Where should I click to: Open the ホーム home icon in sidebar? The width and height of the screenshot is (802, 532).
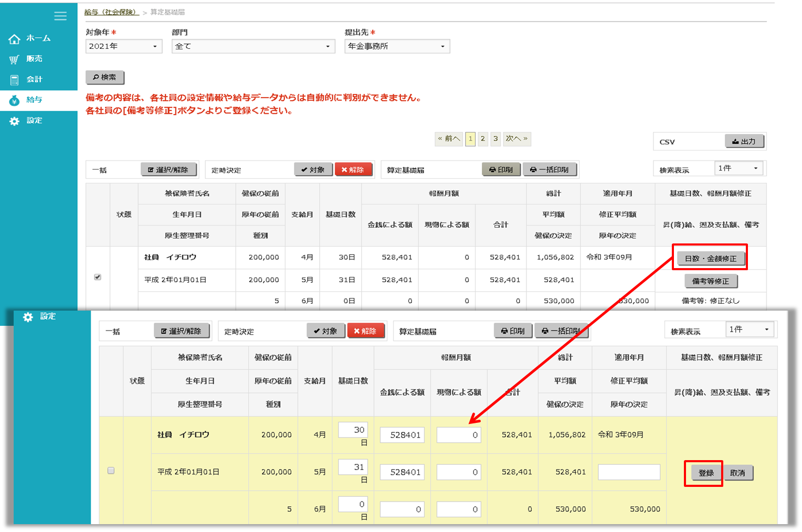point(14,39)
